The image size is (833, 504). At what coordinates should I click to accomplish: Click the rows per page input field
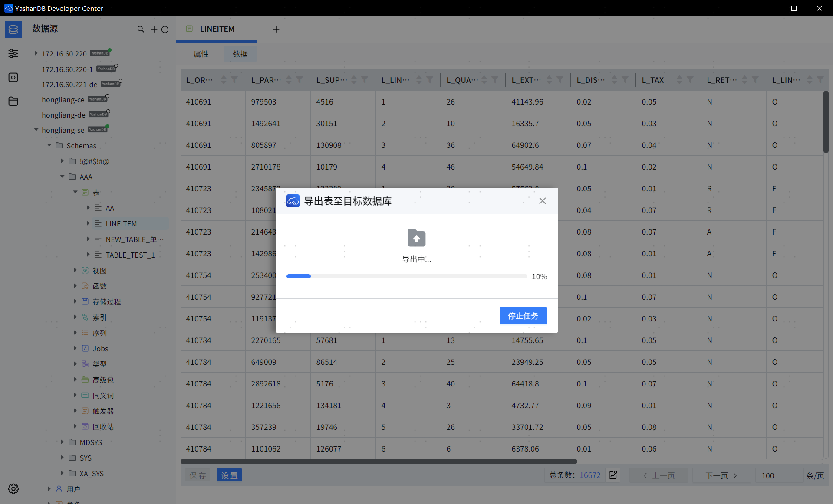pyautogui.click(x=777, y=475)
